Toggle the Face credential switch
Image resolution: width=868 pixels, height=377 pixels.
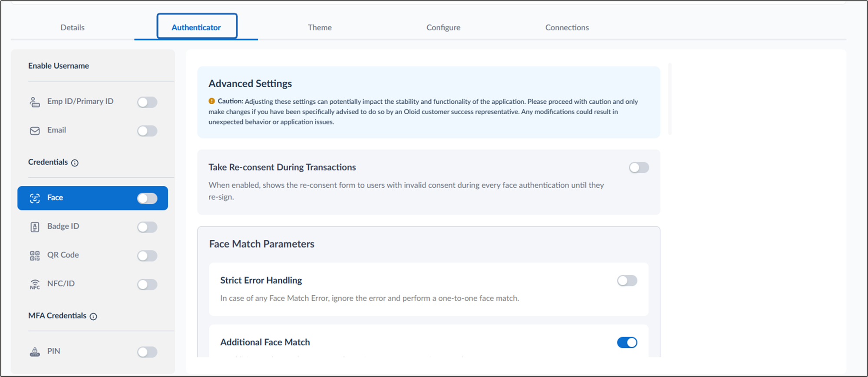[x=147, y=198]
